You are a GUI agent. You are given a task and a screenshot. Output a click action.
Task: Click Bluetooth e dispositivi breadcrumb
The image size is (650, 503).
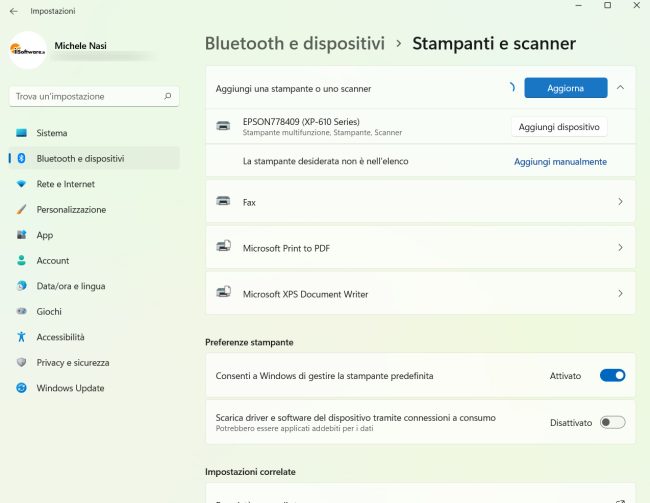[295, 44]
